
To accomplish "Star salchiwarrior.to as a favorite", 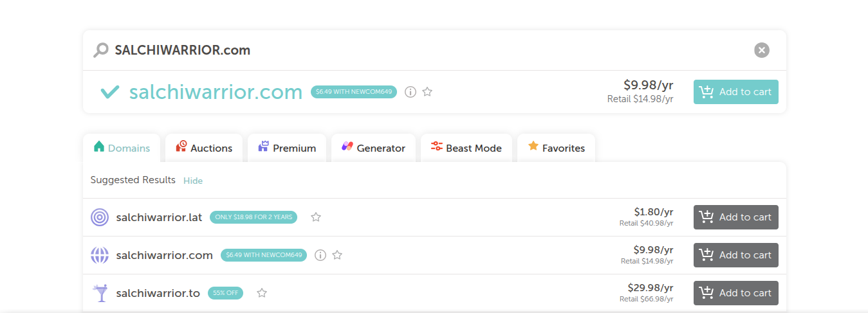I will (x=262, y=293).
